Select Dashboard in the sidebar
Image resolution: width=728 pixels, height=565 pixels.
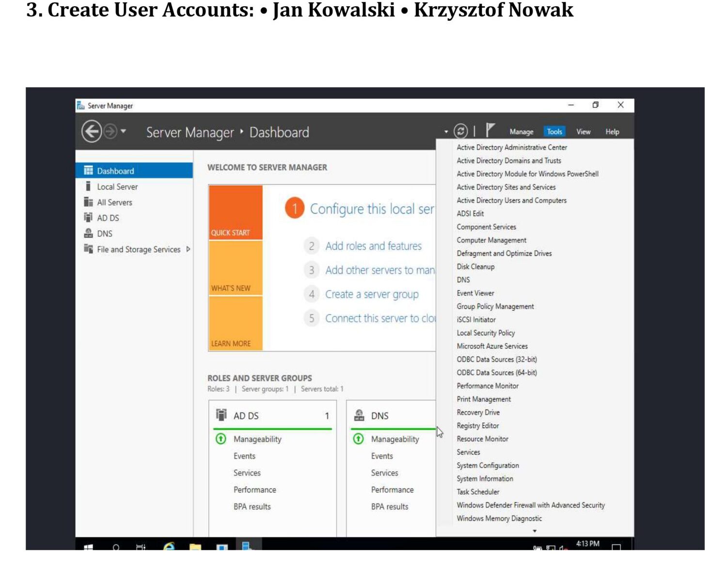(x=134, y=171)
